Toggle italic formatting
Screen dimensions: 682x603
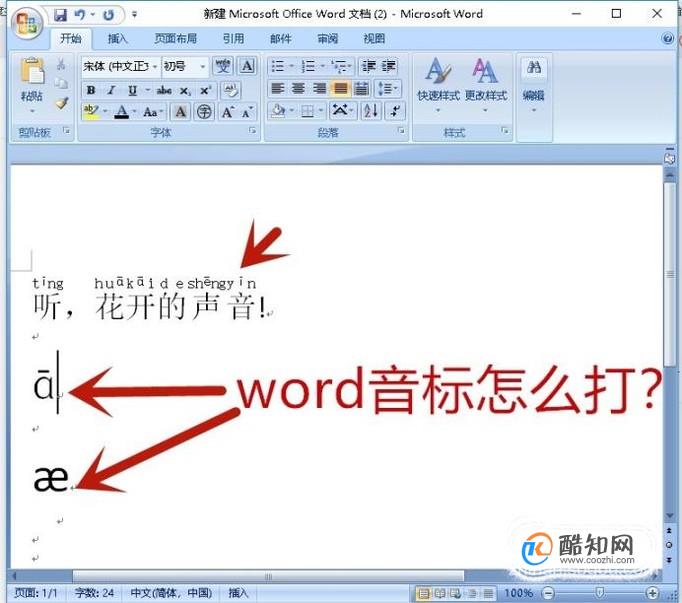(x=111, y=90)
